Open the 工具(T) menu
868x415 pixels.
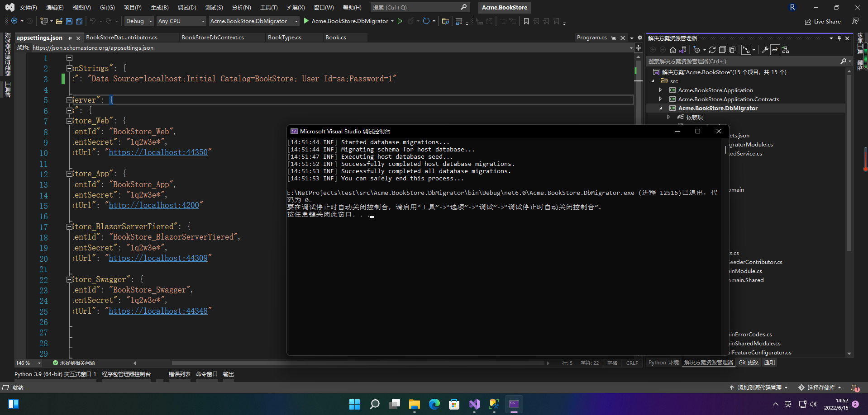click(269, 8)
